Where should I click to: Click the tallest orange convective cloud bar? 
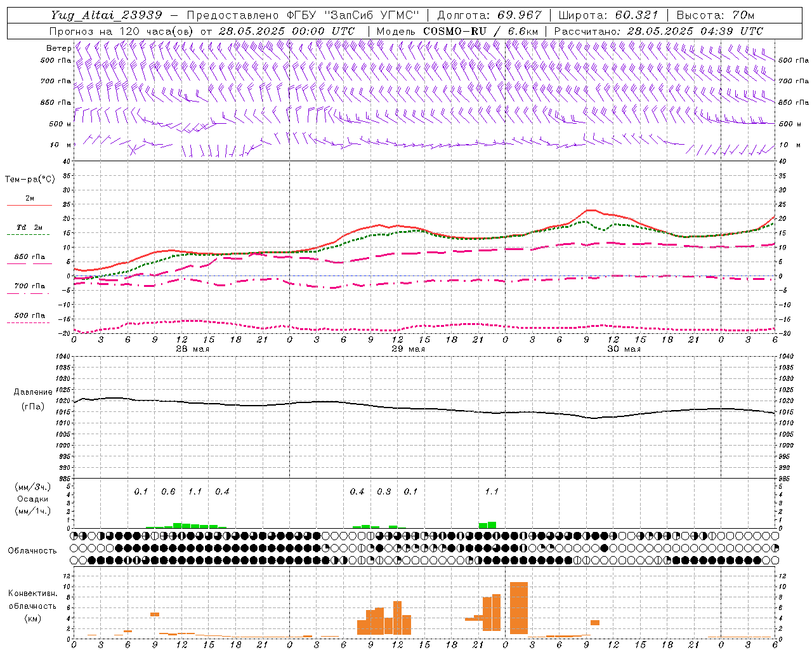coord(518,608)
